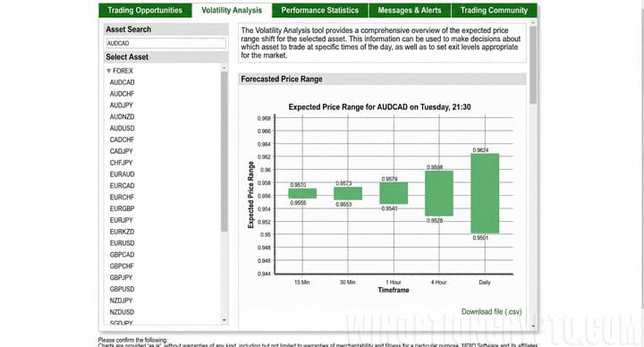Image resolution: width=644 pixels, height=347 pixels.
Task: Select NZDJPY in asset list
Action: point(121,301)
